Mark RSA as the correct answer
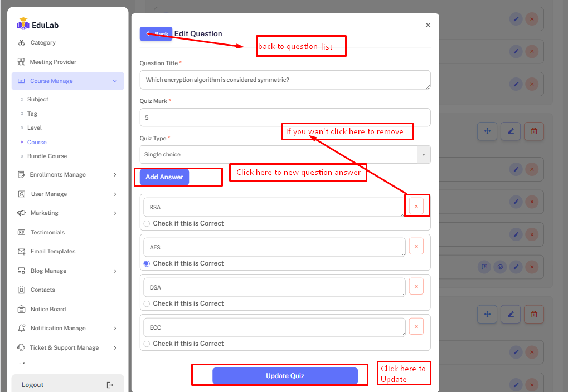This screenshot has width=568, height=392. [147, 223]
